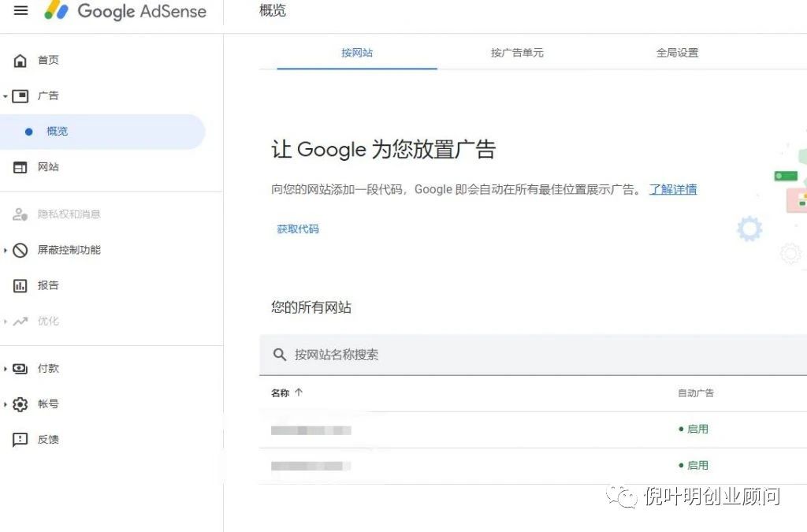
Task: Click the 帐号 account gear icon
Action: [20, 404]
